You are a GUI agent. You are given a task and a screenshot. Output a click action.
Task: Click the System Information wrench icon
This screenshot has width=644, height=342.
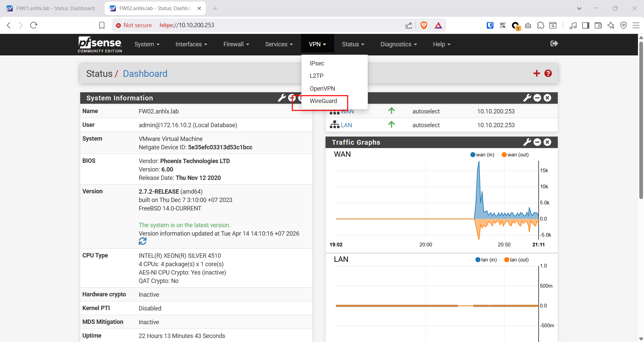click(282, 98)
